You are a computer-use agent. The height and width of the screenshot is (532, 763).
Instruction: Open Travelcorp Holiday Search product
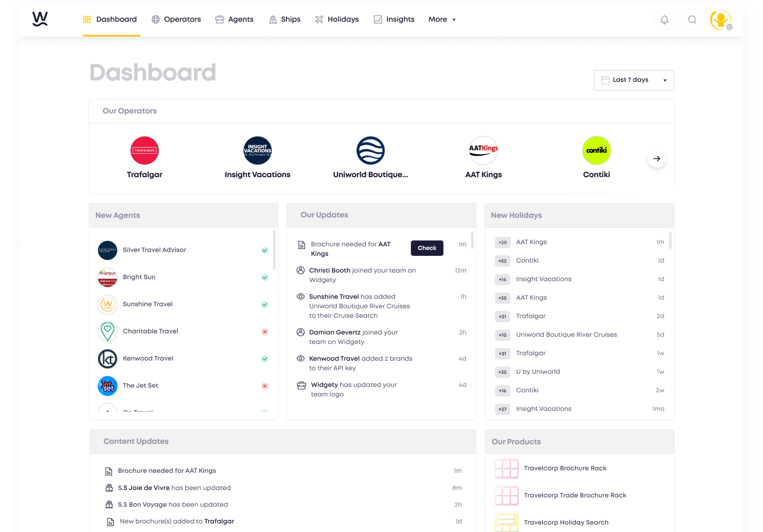click(566, 523)
